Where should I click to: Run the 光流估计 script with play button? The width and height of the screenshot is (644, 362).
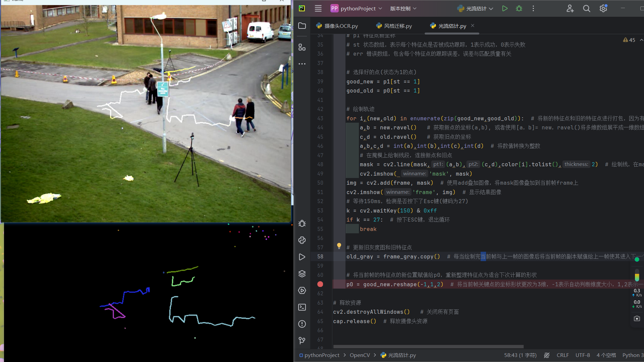point(505,9)
